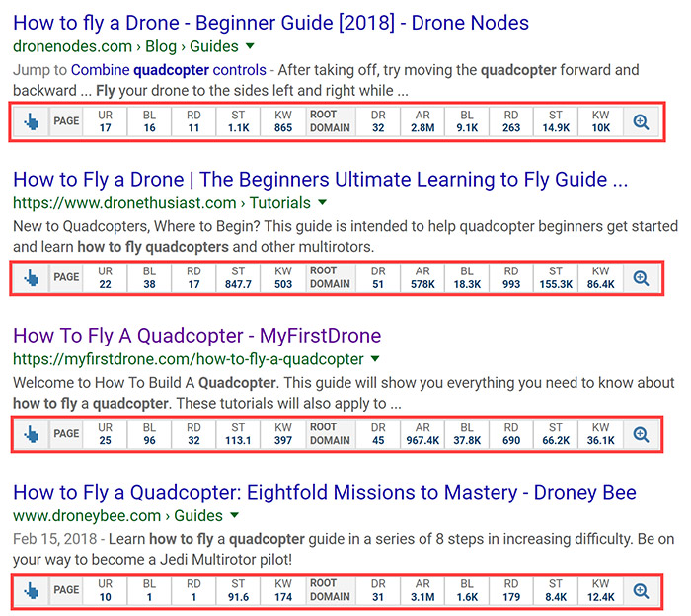Click the BL 16 metric for dronenodes
Screen dimensions: 691x616
pyautogui.click(x=149, y=121)
